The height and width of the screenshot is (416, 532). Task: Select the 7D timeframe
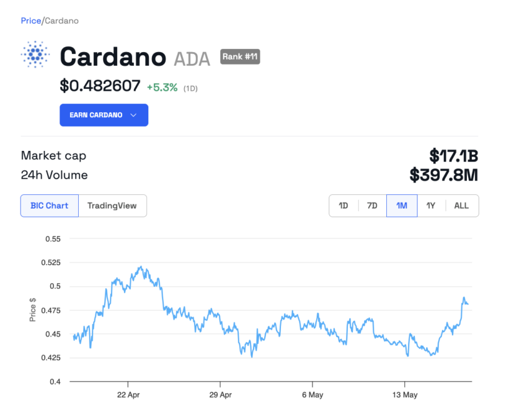click(372, 205)
